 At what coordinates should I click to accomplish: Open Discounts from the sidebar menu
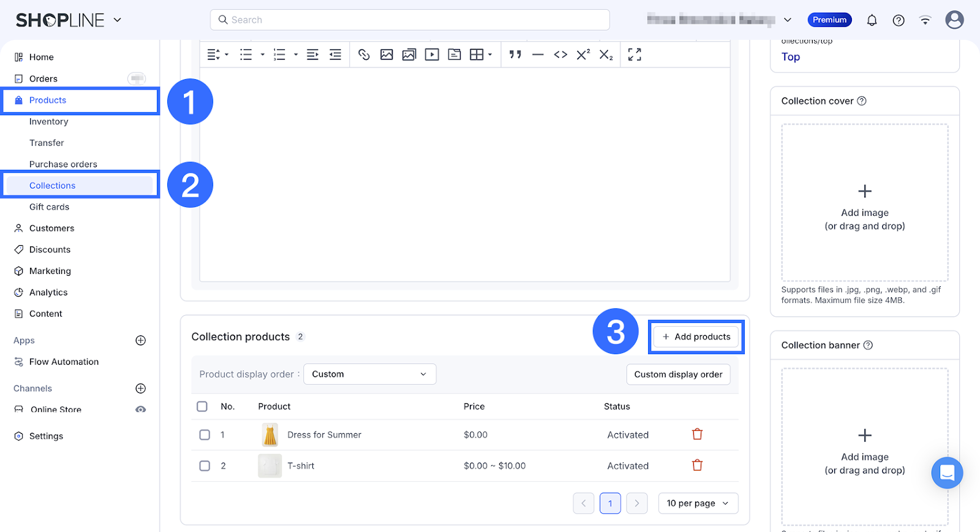point(50,249)
